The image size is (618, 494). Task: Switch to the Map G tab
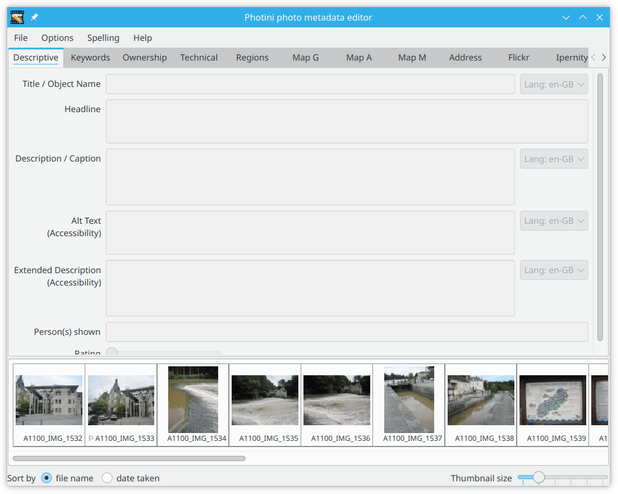tap(305, 58)
